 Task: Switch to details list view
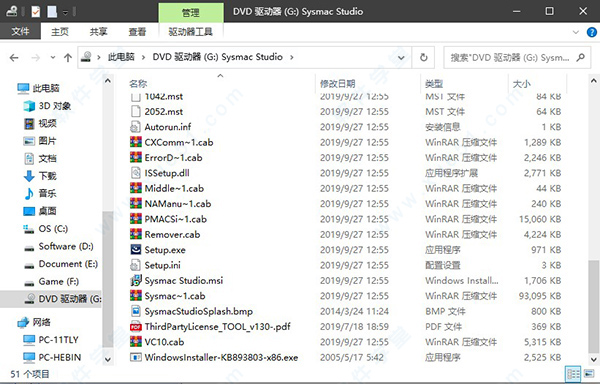[x=573, y=374]
